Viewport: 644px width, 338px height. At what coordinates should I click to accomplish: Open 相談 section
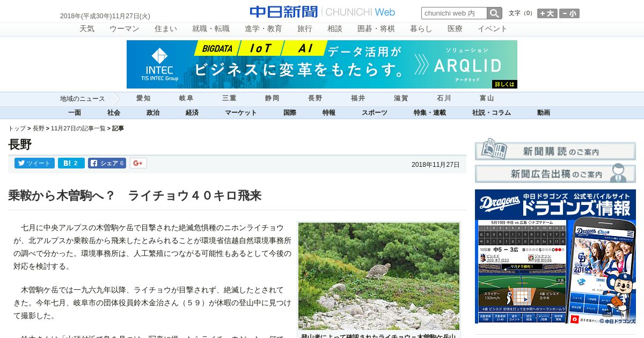coord(335,29)
